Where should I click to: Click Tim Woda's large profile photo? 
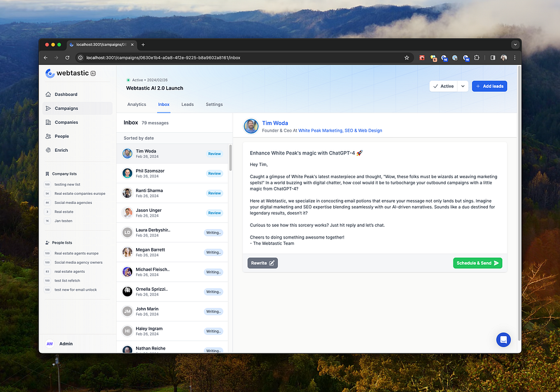(x=251, y=126)
